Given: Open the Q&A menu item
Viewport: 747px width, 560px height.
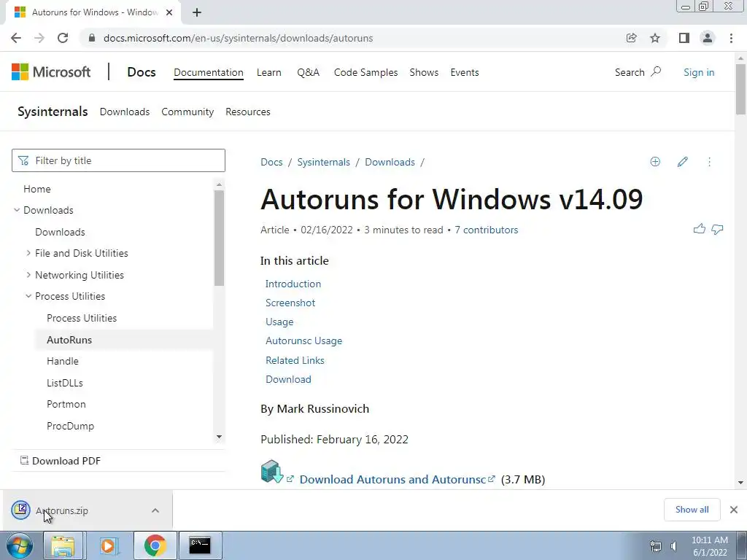Looking at the screenshot, I should click(x=309, y=72).
